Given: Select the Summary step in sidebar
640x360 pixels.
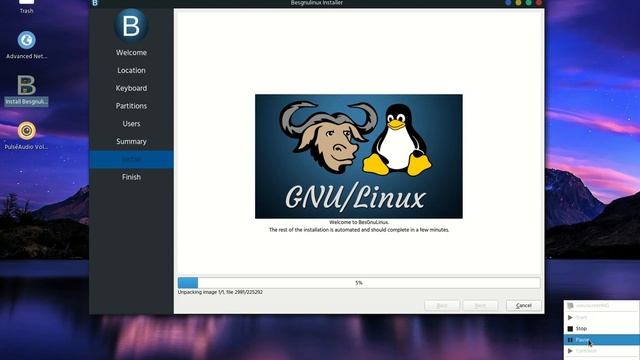Looking at the screenshot, I should [x=131, y=141].
